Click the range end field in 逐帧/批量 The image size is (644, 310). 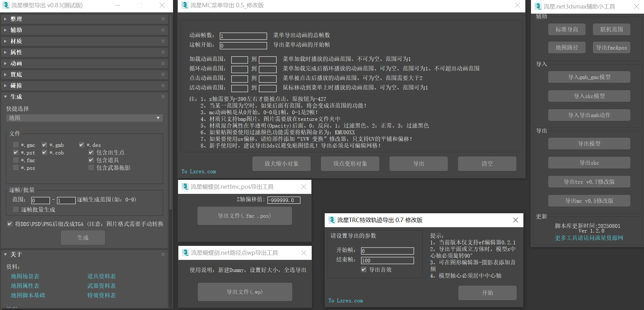[x=66, y=201]
